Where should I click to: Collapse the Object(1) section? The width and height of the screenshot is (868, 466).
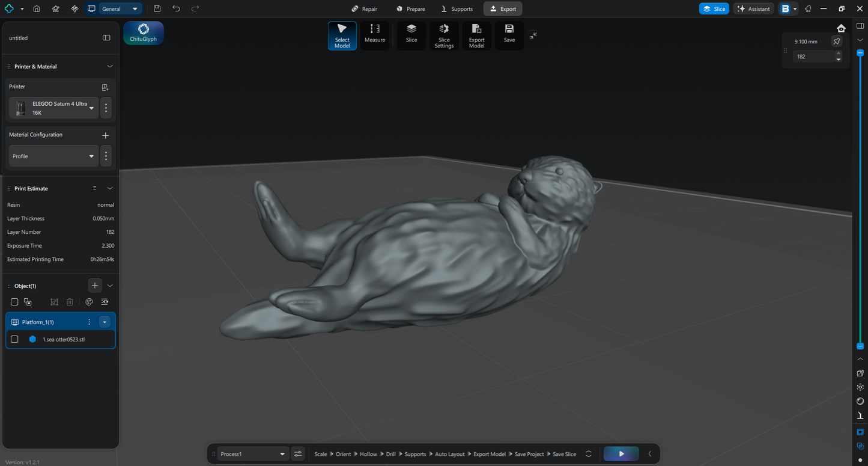(x=110, y=286)
